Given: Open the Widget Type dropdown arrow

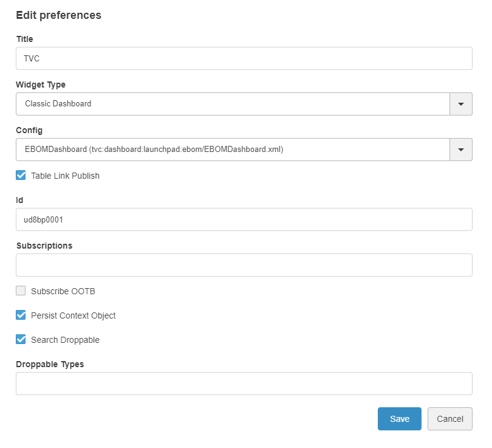Looking at the screenshot, I should [x=460, y=104].
